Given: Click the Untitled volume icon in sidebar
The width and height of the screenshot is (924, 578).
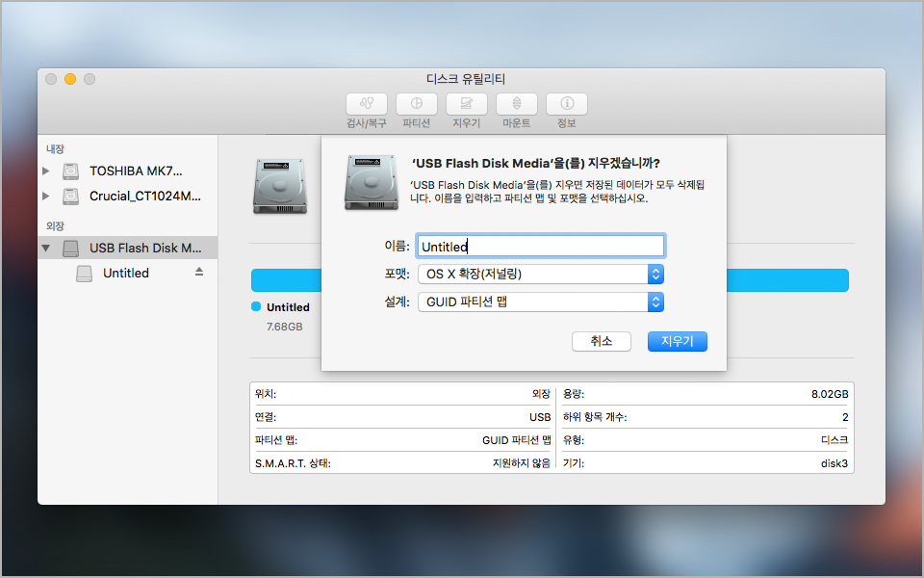Looking at the screenshot, I should (85, 273).
